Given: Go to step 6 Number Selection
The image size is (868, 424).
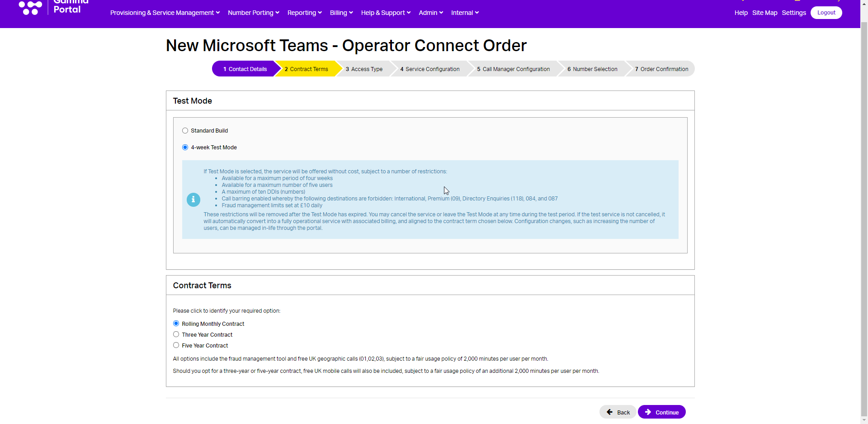Looking at the screenshot, I should pos(592,69).
